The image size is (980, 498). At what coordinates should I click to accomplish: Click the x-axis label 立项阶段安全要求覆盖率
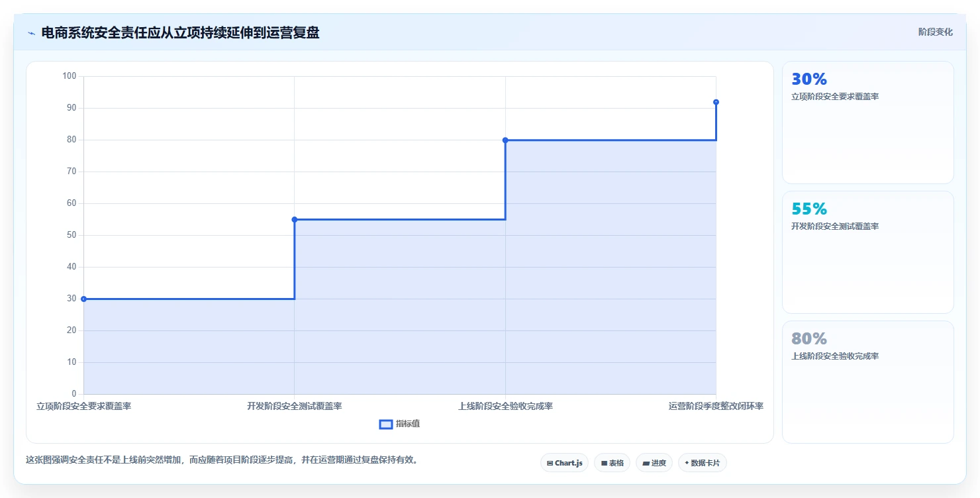(x=83, y=406)
